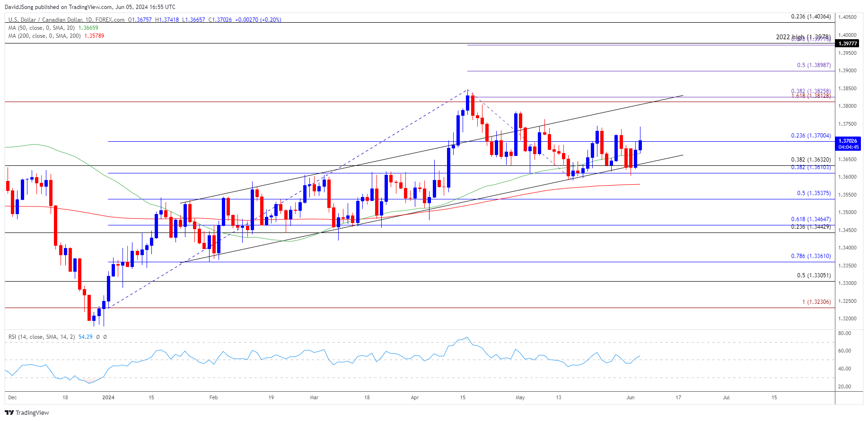The width and height of the screenshot is (868, 421).
Task: Click the MA 50 indicator legend
Action: pyautogui.click(x=53, y=28)
